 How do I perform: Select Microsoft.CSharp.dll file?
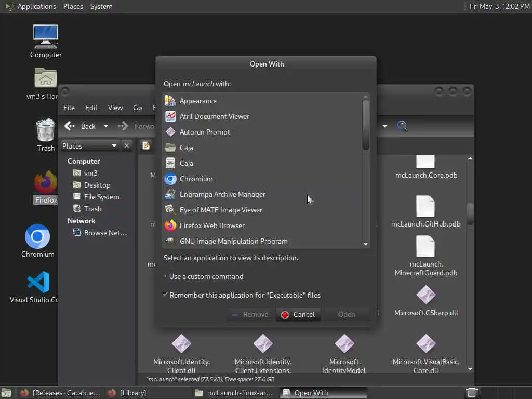(426, 301)
